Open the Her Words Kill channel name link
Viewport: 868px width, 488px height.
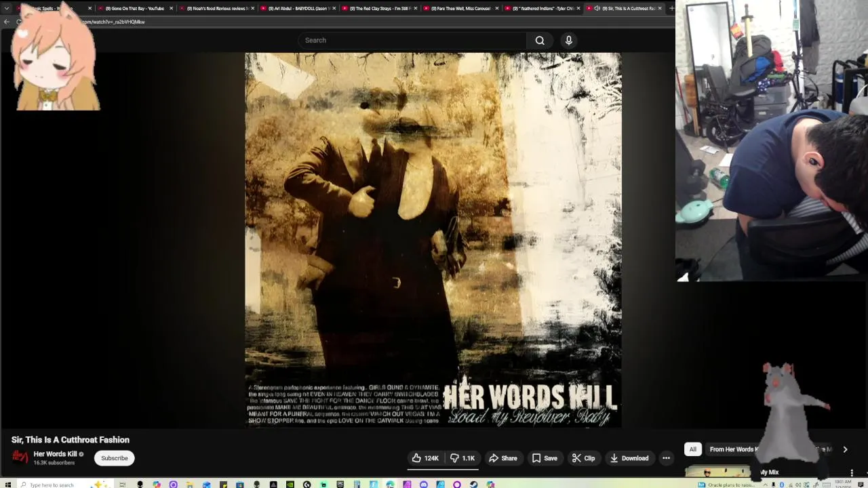click(55, 454)
